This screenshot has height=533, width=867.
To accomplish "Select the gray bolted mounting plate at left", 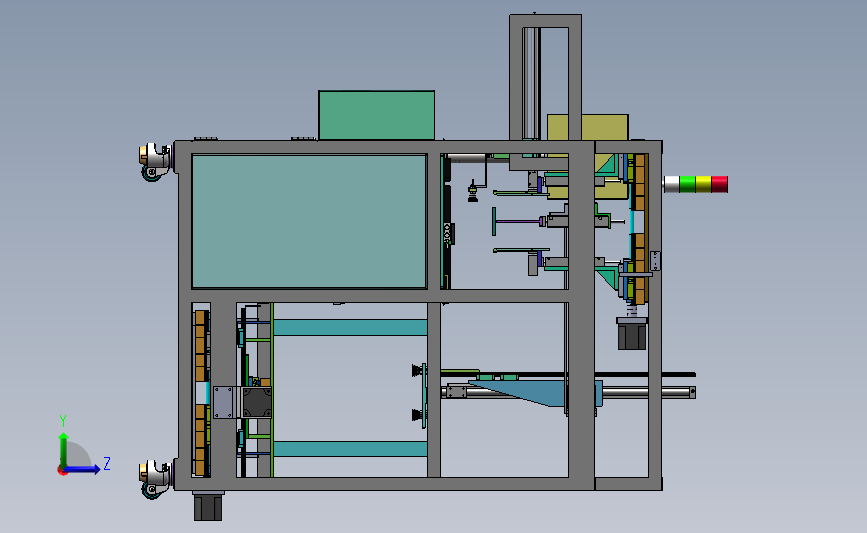I will tap(223, 402).
